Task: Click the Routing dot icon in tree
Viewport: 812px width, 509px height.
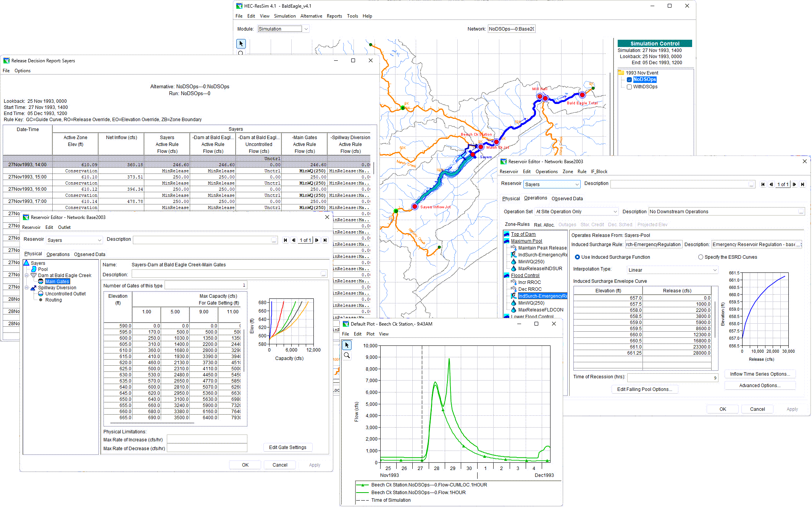Action: [41, 300]
